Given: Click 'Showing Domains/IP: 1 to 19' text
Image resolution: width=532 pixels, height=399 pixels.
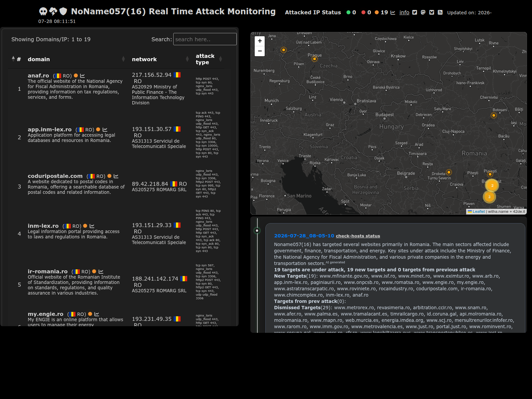Looking at the screenshot, I should click(51, 39).
